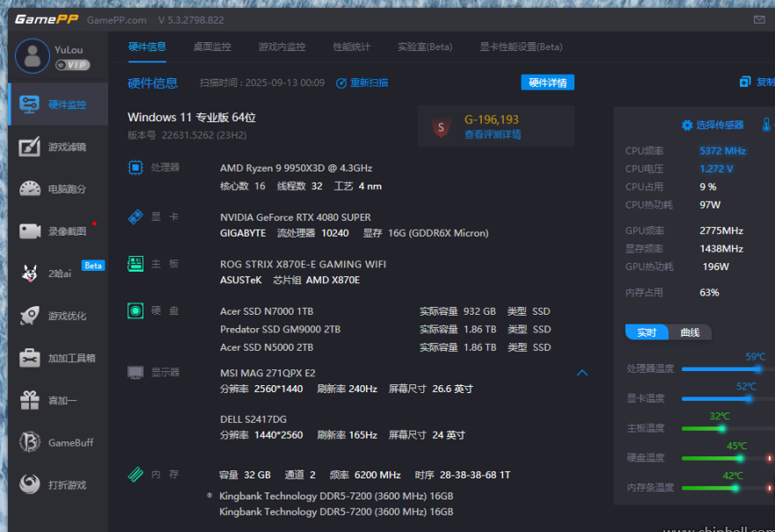775x532 pixels.
Task: Collapse the 显示器 monitor list chevron
Action: click(x=582, y=372)
